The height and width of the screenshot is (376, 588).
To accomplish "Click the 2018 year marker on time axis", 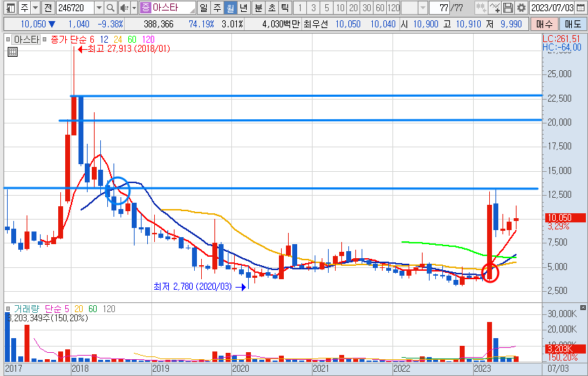I will click(x=80, y=368).
